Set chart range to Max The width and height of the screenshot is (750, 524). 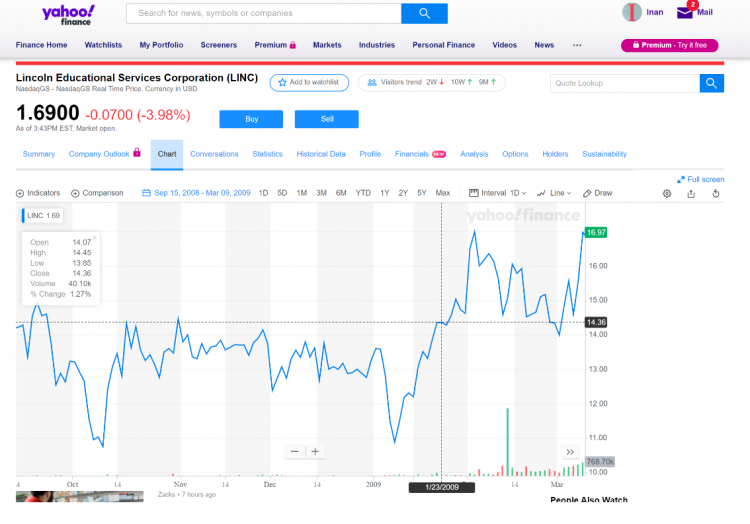(x=443, y=193)
